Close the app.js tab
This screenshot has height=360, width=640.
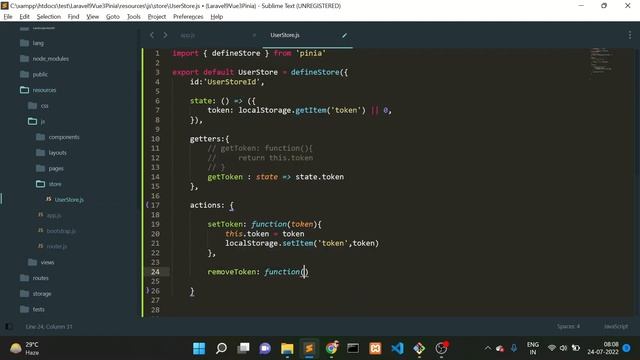click(254, 36)
